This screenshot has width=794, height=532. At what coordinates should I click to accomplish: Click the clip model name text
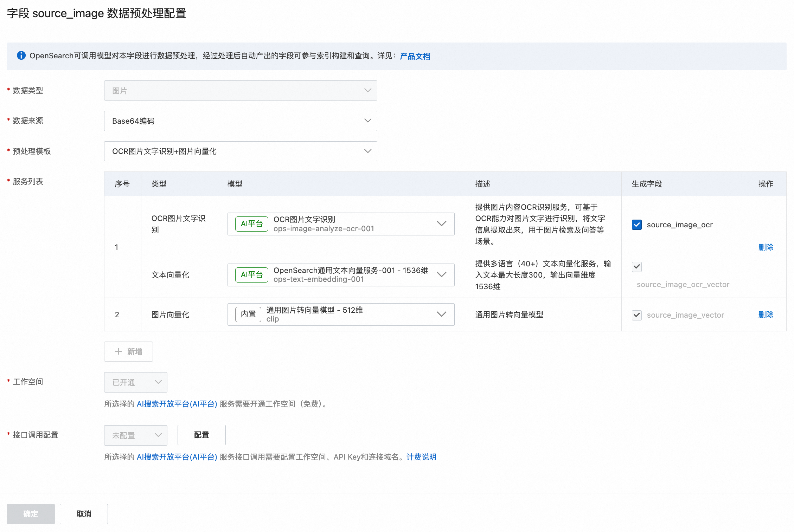(x=273, y=319)
